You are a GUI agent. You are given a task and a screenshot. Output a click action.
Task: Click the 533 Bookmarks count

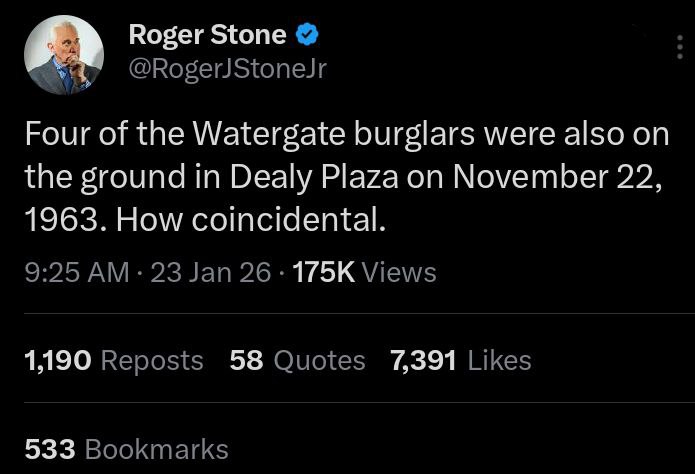tap(126, 449)
